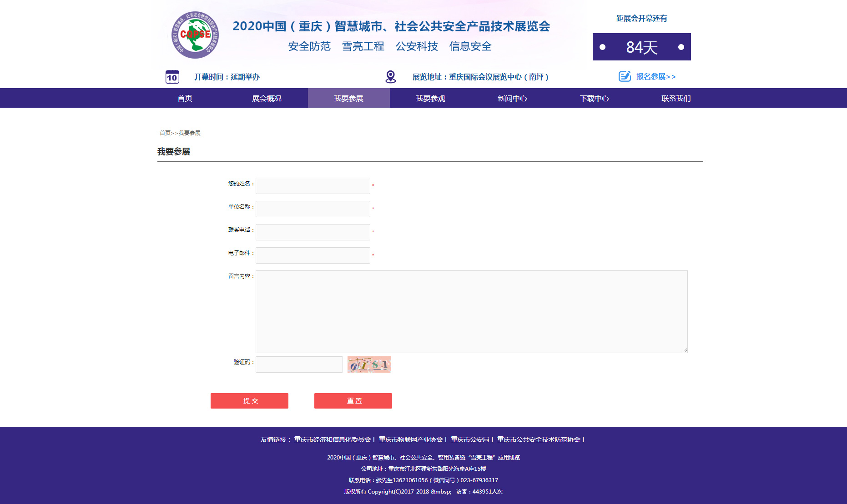
Task: Click the CQPSE expo logo
Action: click(x=195, y=35)
